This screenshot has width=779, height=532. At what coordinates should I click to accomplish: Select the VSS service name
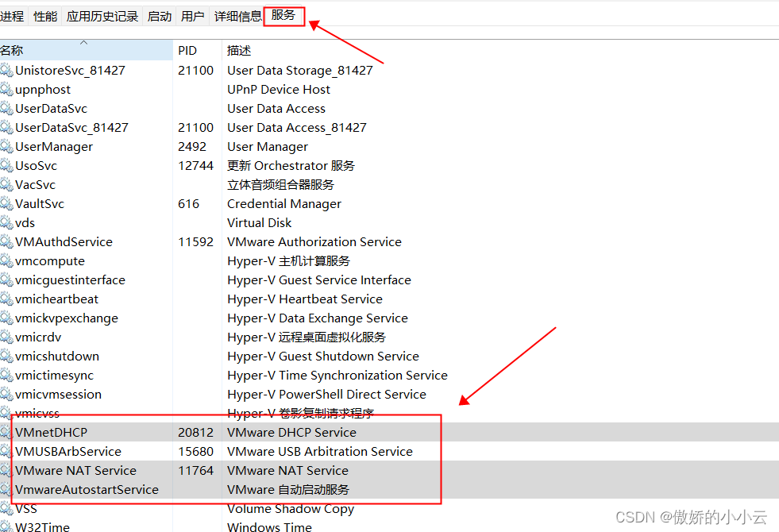(x=26, y=508)
